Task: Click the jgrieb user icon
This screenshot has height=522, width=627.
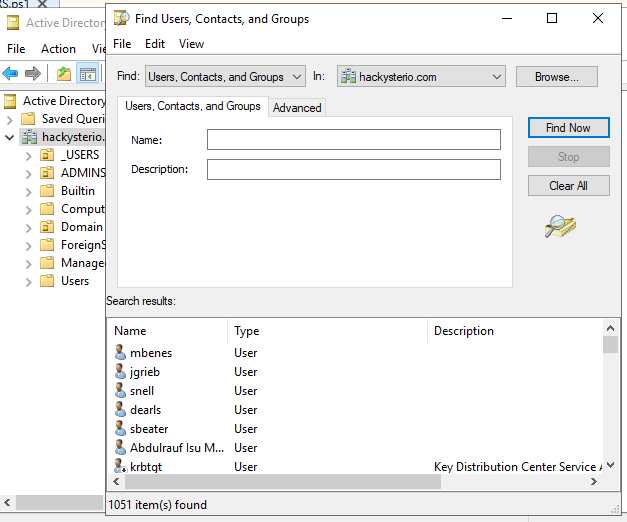Action: (120, 372)
